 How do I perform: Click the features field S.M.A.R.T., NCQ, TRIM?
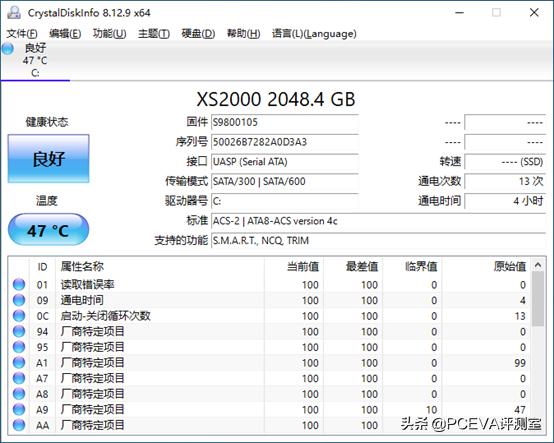[378, 241]
